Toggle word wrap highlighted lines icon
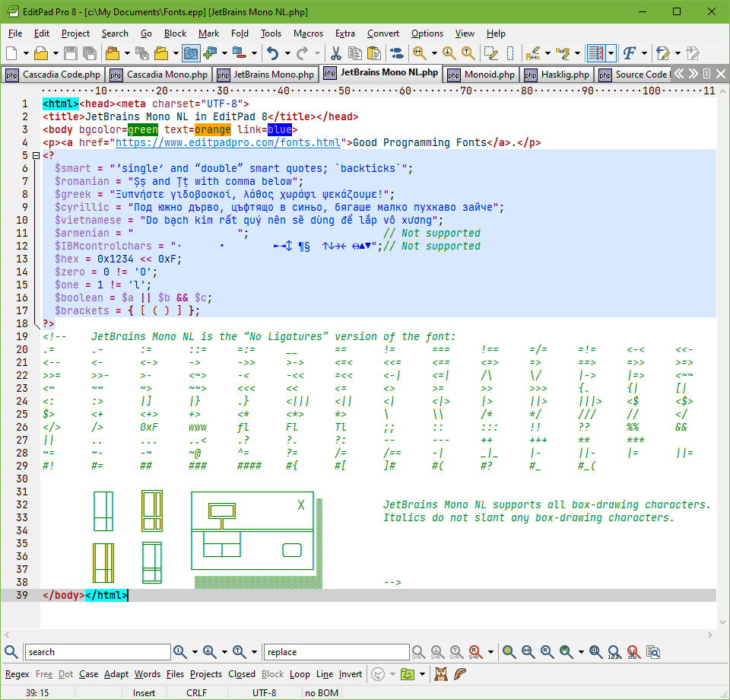Screen dimensions: 730x700 click(596, 53)
